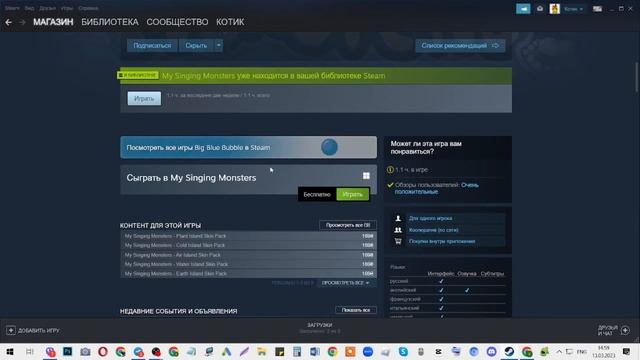Click the page vertical scrollbar
This screenshot has width=640, height=360.
(x=636, y=77)
